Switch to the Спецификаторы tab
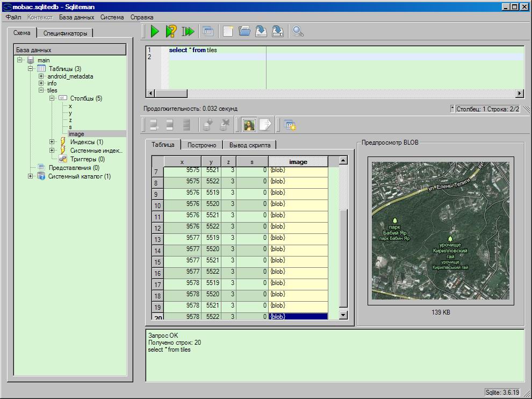The height and width of the screenshot is (399, 532). [x=65, y=33]
